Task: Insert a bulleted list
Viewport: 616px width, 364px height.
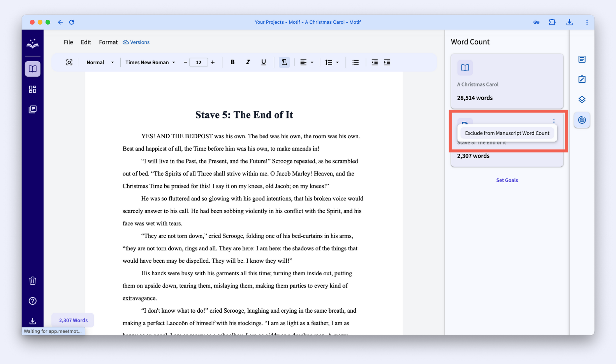Action: click(356, 62)
